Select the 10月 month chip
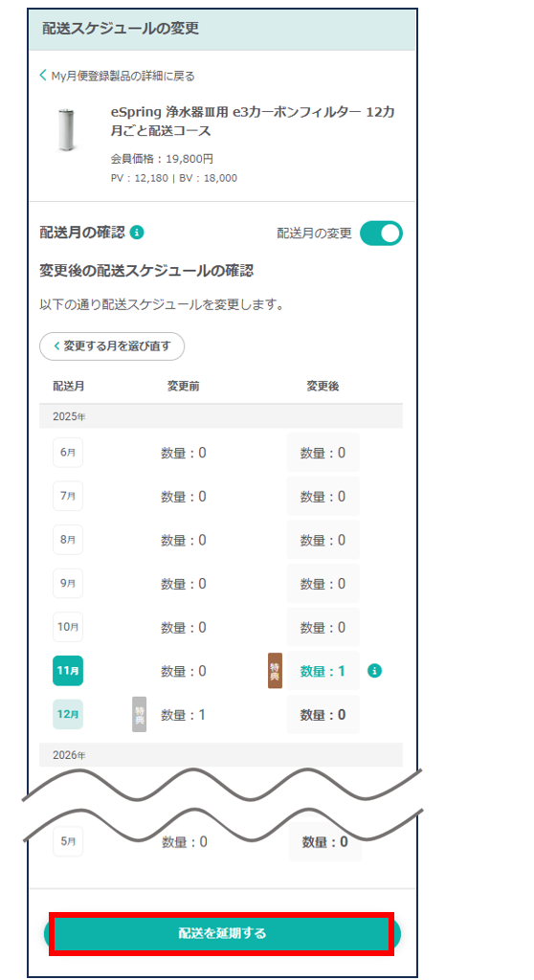Viewport: 534px width, 980px height. [68, 627]
